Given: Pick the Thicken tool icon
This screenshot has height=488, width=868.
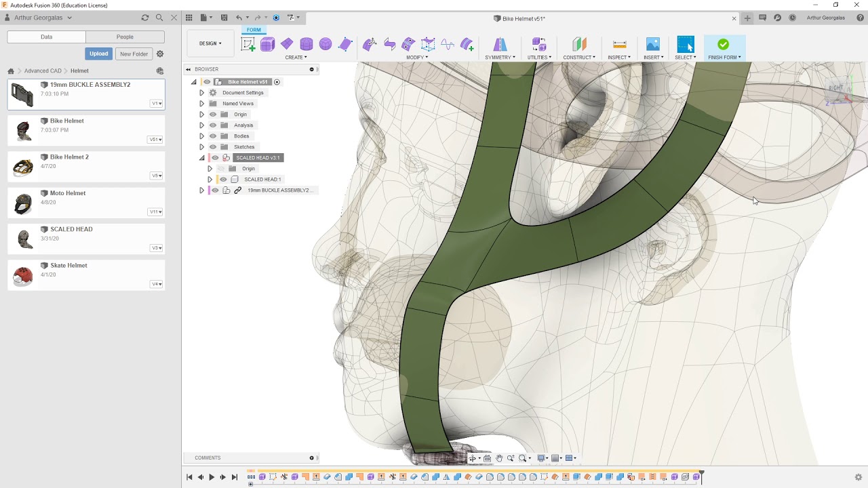Looking at the screenshot, I should click(467, 45).
